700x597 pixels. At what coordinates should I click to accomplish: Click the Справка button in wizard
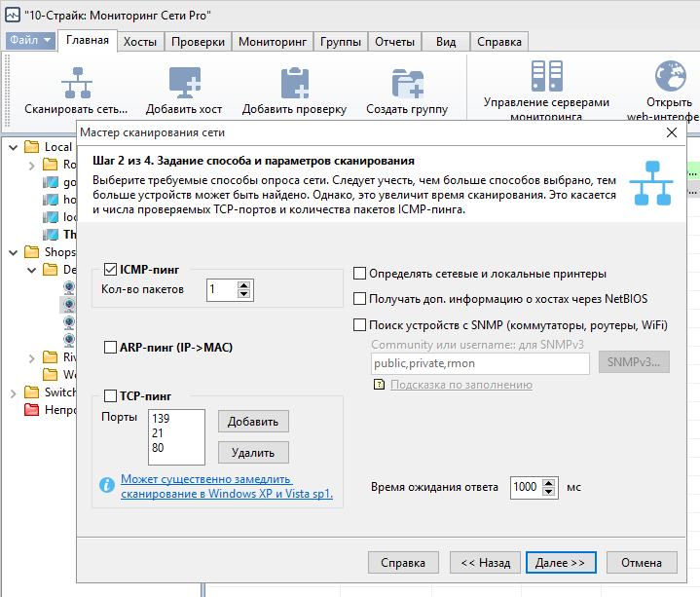(x=403, y=563)
